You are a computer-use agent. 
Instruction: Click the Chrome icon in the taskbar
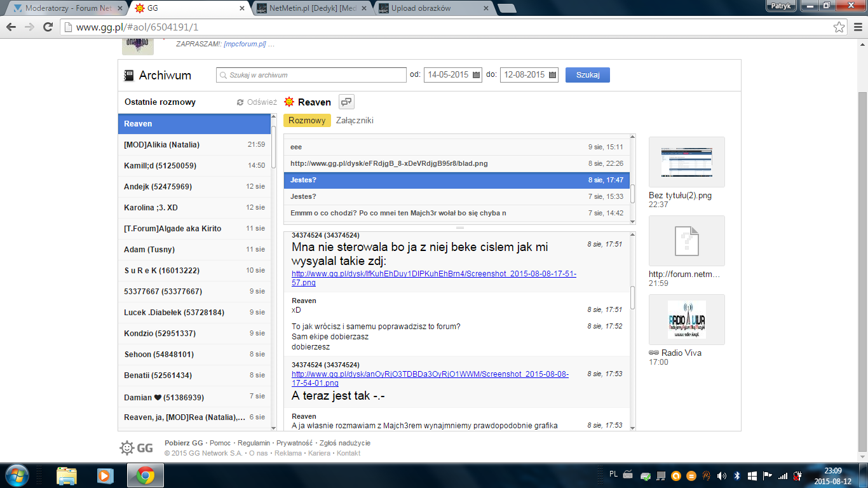click(x=146, y=475)
